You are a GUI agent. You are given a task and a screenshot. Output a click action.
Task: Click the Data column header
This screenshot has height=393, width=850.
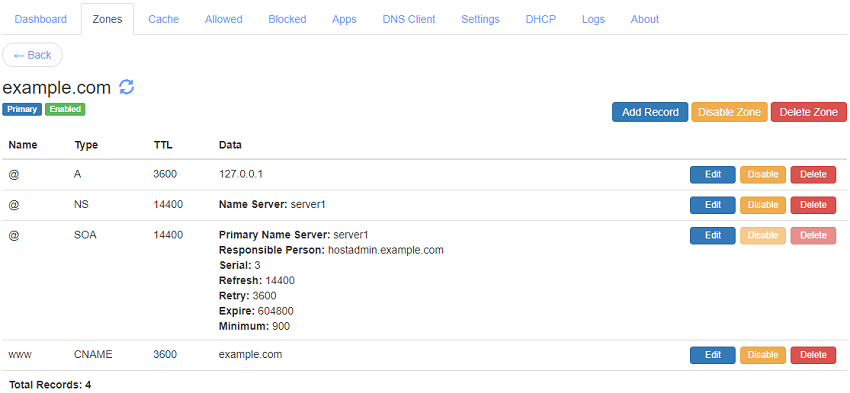click(230, 145)
